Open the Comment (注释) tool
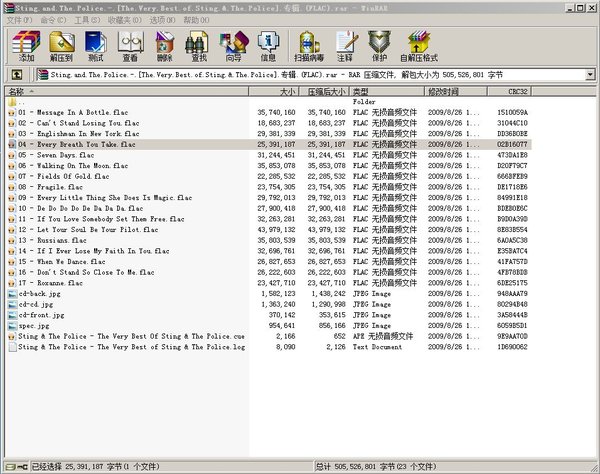Image resolution: width=600 pixels, height=474 pixels. (x=345, y=46)
